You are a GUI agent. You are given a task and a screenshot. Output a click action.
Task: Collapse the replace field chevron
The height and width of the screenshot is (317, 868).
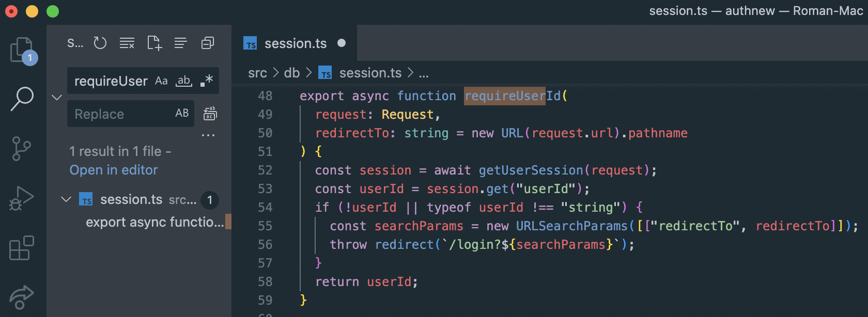point(57,97)
